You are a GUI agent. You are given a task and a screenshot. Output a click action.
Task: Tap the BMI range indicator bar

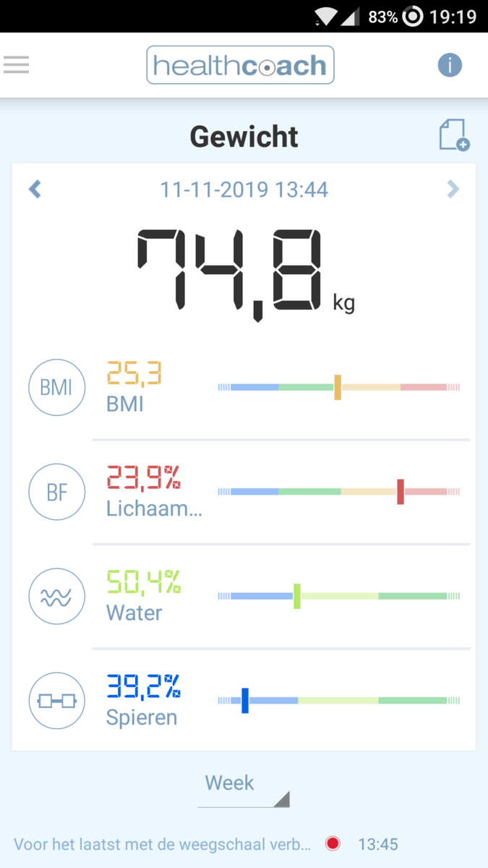tap(338, 388)
